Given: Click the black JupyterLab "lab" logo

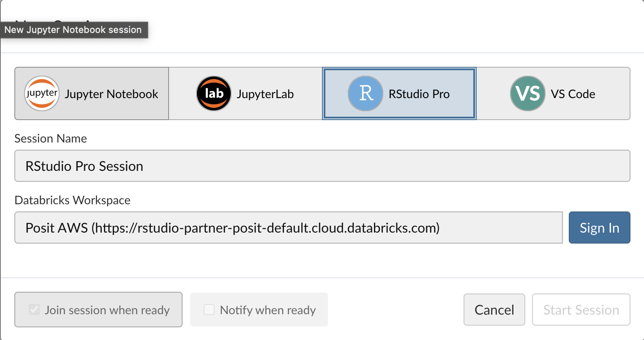Looking at the screenshot, I should [x=213, y=93].
